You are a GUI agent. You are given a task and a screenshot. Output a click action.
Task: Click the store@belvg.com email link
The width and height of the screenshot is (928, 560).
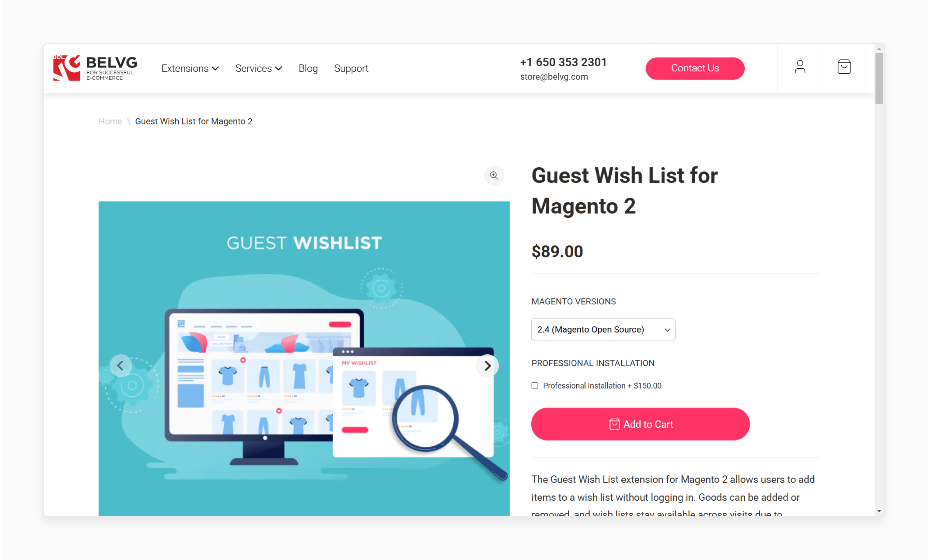[x=554, y=77]
